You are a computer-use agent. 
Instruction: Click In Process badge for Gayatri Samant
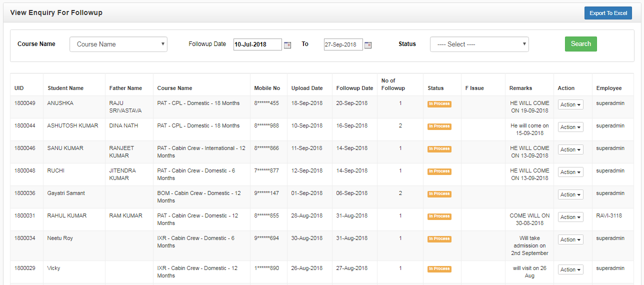point(439,194)
